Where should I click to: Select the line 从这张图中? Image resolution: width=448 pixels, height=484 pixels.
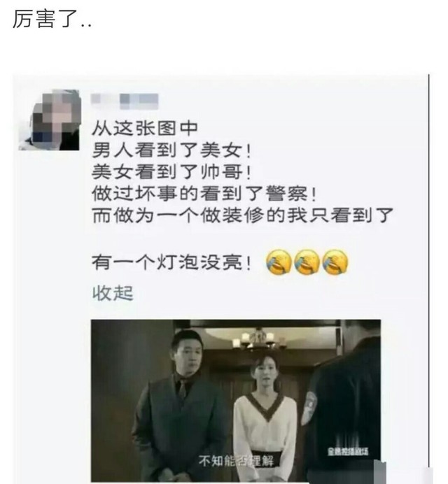pos(145,129)
